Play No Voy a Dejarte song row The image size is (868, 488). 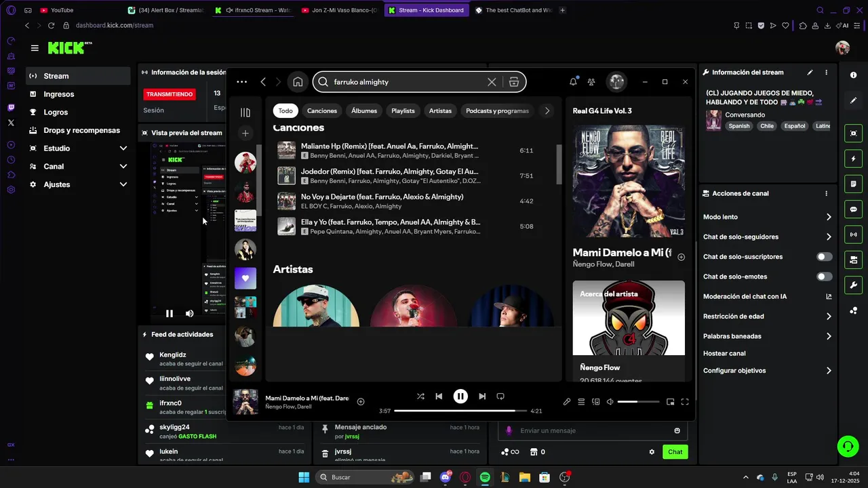pyautogui.click(x=410, y=201)
